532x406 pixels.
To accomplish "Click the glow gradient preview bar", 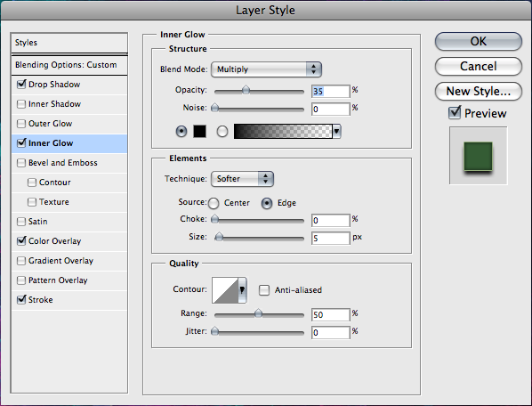I will tap(283, 132).
